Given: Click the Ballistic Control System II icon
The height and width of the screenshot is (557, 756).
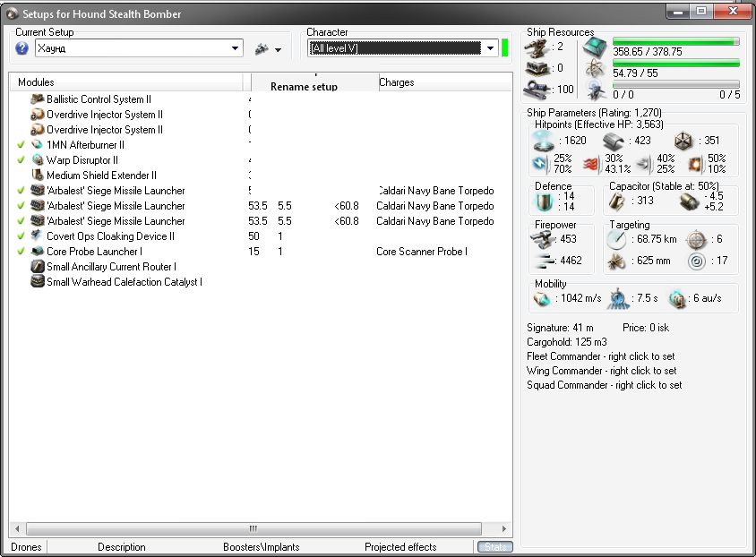Looking at the screenshot, I should [x=37, y=99].
